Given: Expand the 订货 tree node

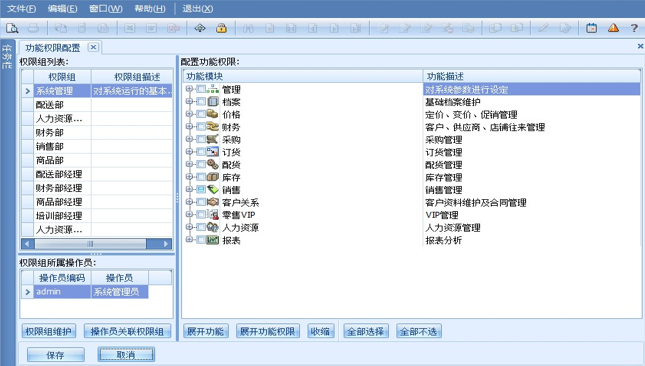Looking at the screenshot, I should coord(189,151).
